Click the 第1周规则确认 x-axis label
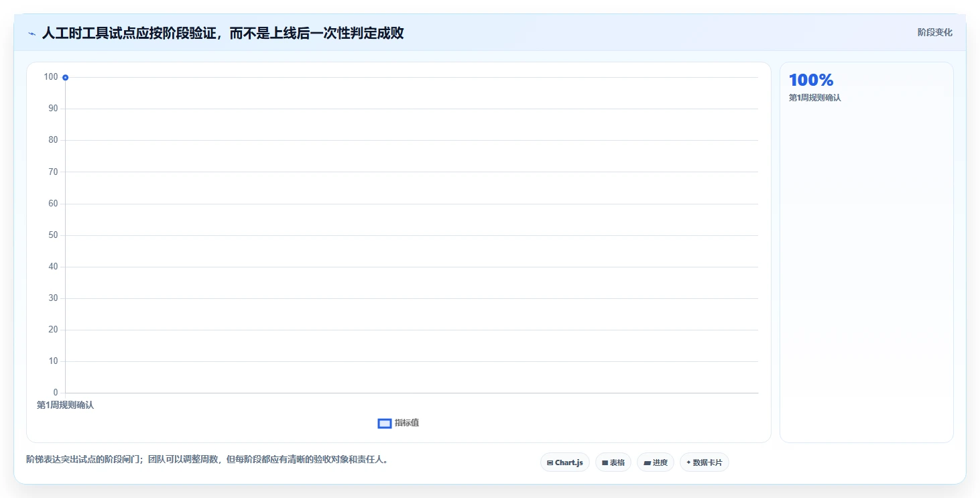 (65, 405)
